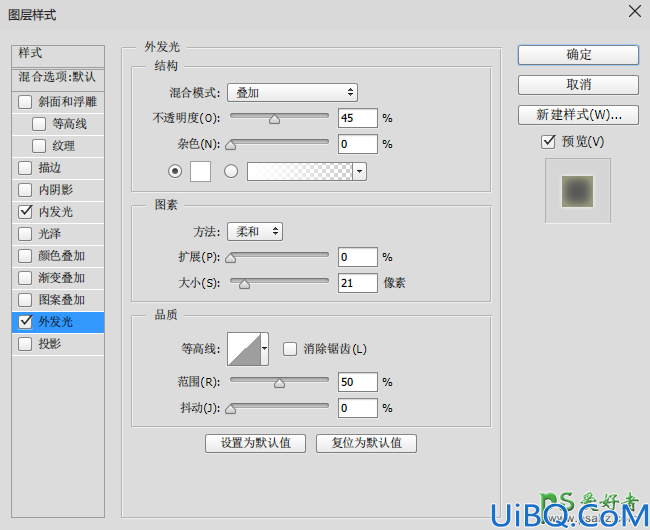Open 内发光 settings row

pyautogui.click(x=58, y=212)
